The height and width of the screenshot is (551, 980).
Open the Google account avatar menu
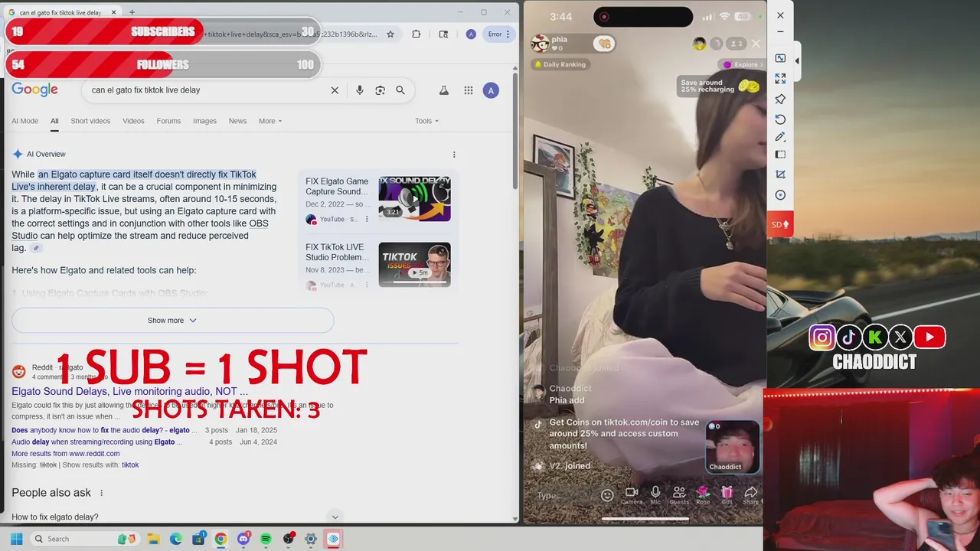(492, 90)
